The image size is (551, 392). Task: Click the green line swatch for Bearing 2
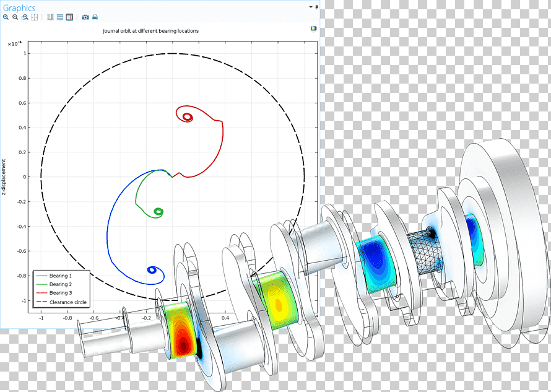click(41, 284)
